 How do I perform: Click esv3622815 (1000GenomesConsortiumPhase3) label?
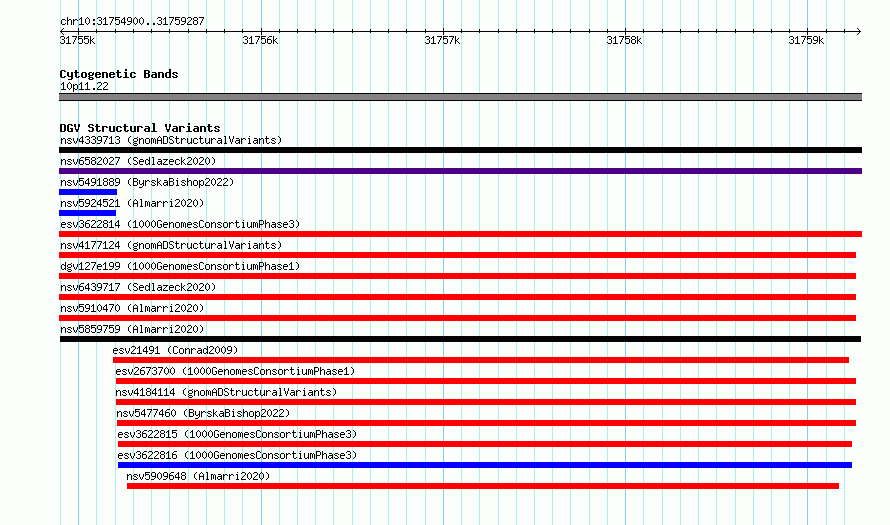coord(237,434)
